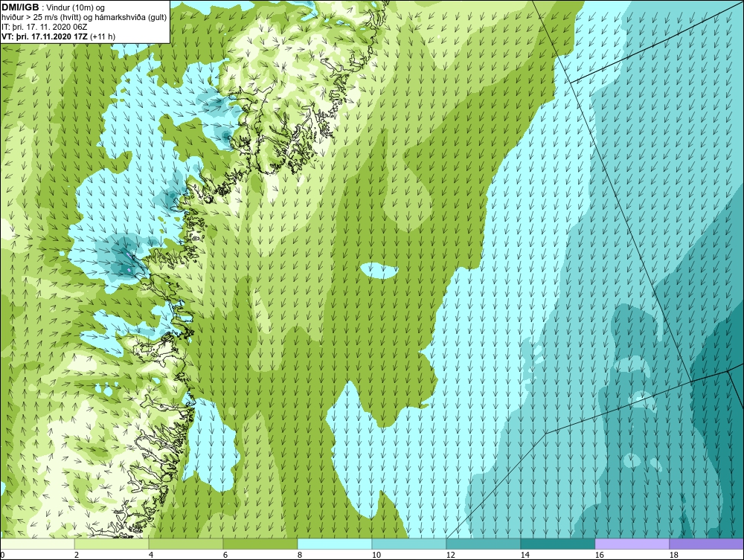Click the purple legend swatch above 18 m/s
The image size is (744, 560).
[x=706, y=544]
